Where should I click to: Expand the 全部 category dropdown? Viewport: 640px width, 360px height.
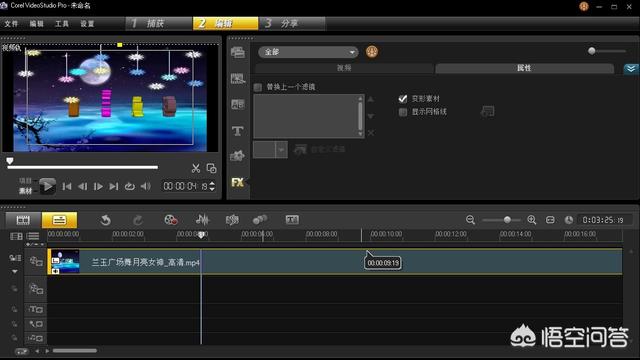pyautogui.click(x=308, y=52)
